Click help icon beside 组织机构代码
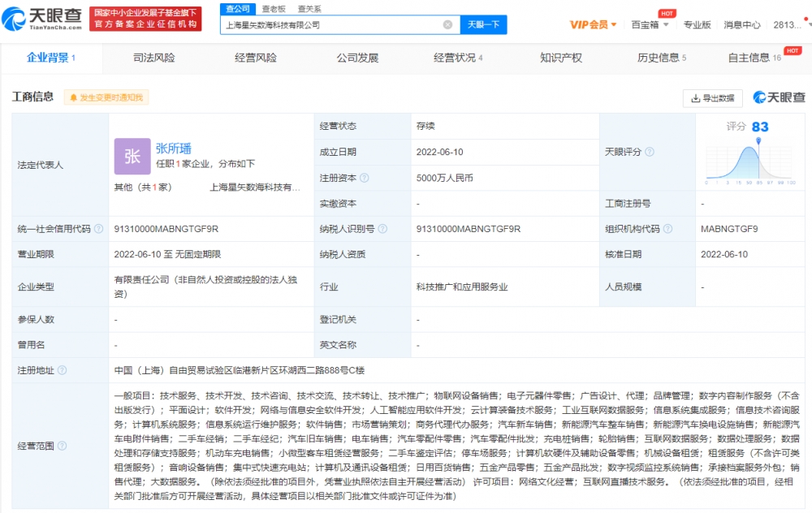The height and width of the screenshot is (513, 812). point(667,229)
